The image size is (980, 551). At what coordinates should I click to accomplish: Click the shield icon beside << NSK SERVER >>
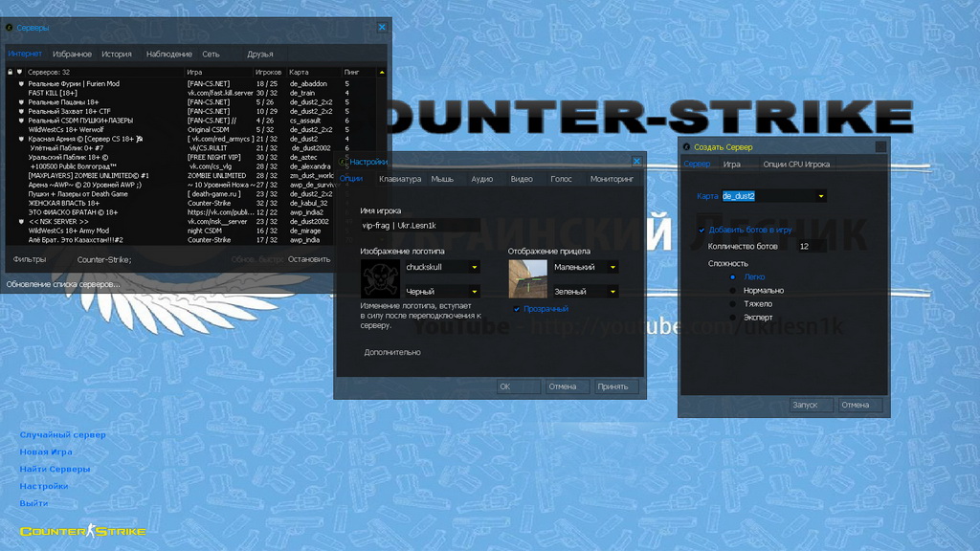[x=21, y=221]
